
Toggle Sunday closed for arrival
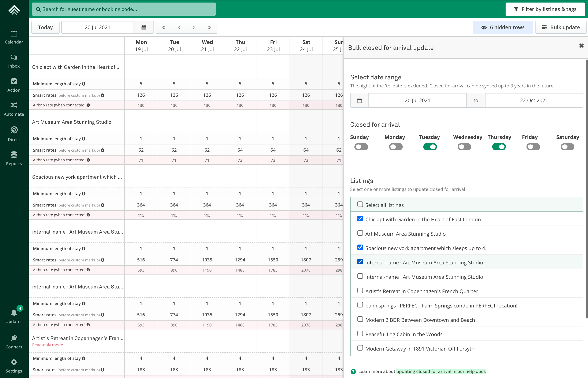(361, 147)
